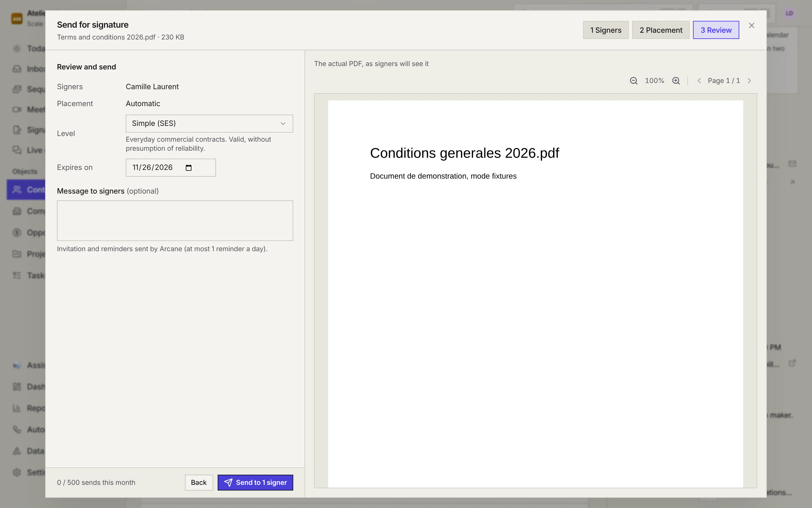Open the Level dropdown Simple (SES)

(209, 124)
